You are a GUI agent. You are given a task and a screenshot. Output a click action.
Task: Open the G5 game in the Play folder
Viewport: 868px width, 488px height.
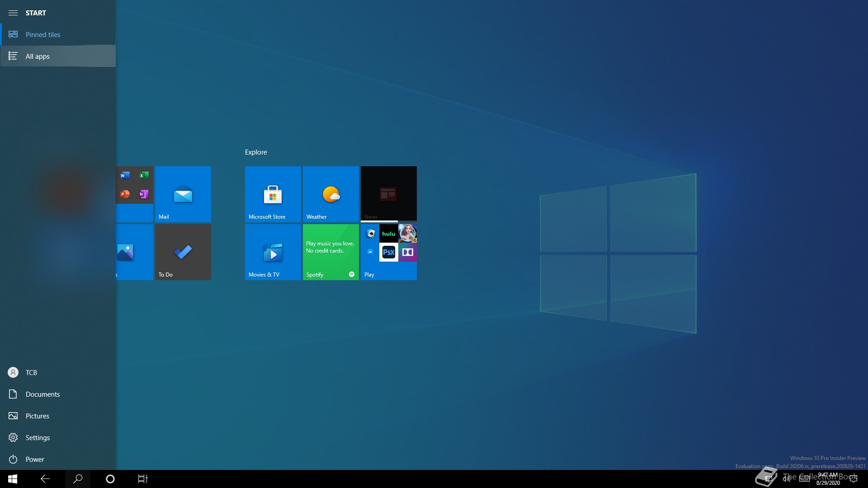pos(407,234)
